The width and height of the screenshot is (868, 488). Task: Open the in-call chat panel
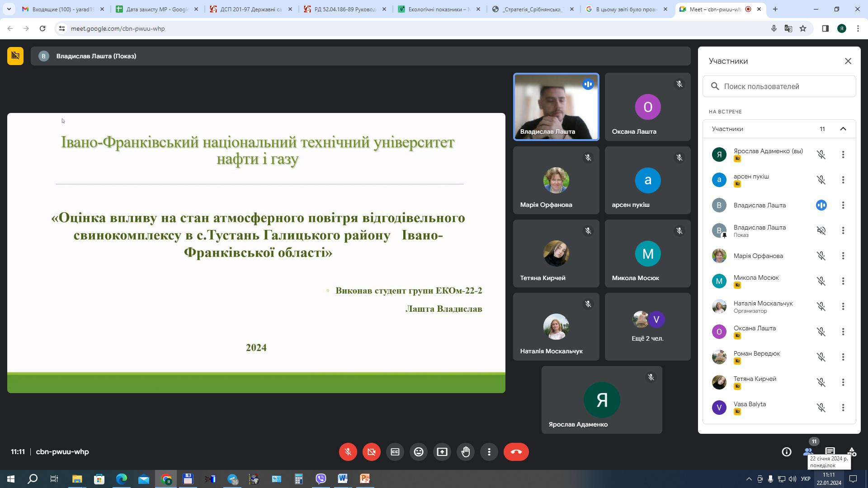pyautogui.click(x=830, y=451)
